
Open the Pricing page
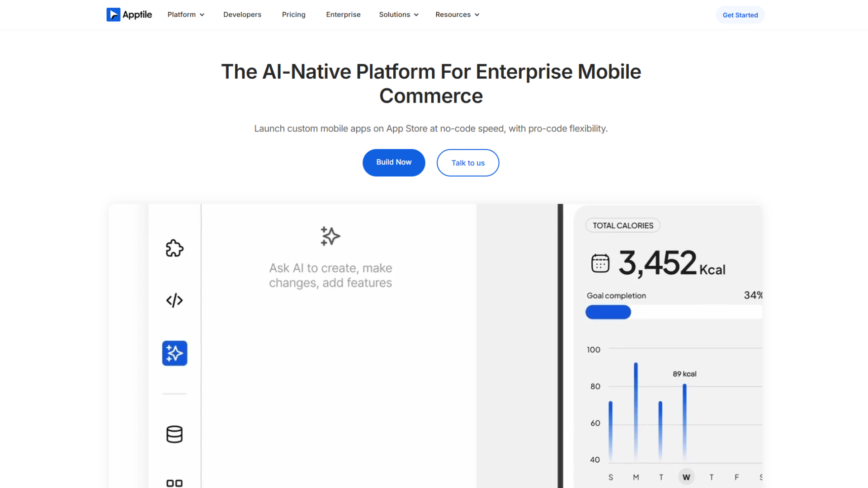pyautogui.click(x=294, y=14)
